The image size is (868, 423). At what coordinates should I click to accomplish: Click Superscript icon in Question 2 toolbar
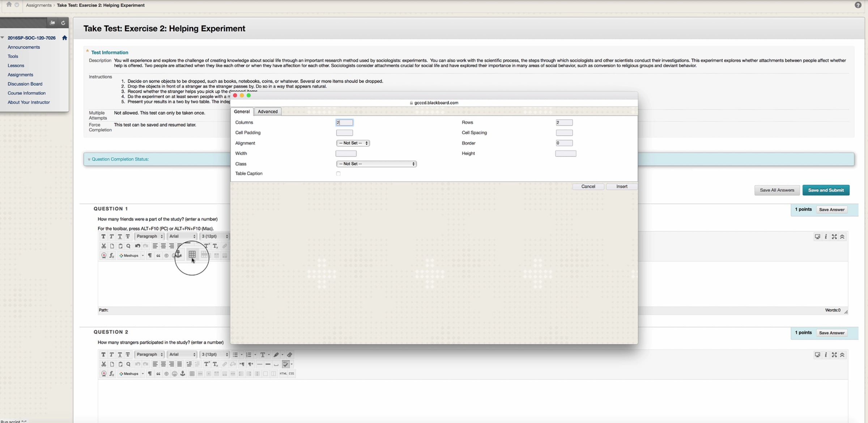pyautogui.click(x=207, y=364)
